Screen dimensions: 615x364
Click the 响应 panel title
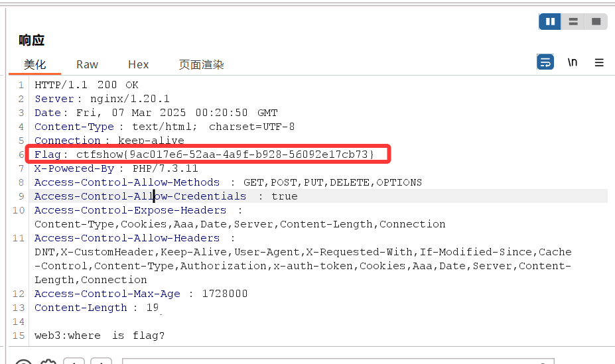click(32, 40)
